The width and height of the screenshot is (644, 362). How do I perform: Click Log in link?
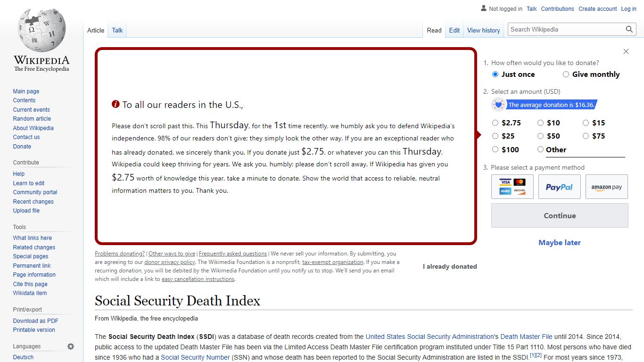point(628,8)
